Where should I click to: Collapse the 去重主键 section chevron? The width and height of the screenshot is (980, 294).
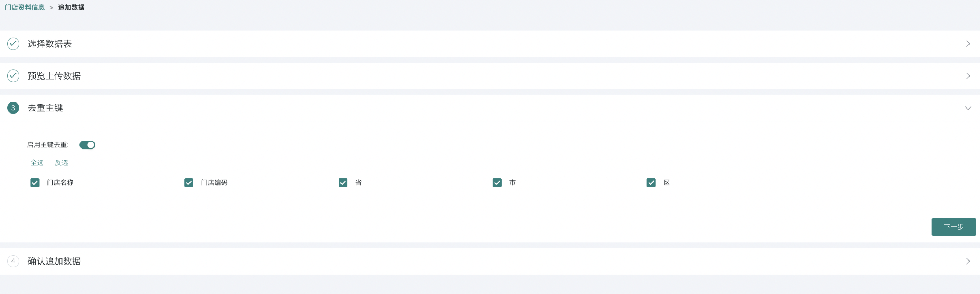click(968, 108)
